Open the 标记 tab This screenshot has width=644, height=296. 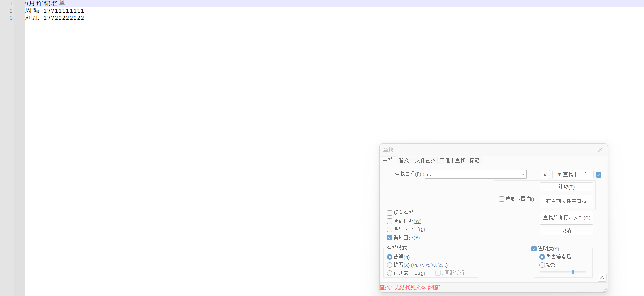pos(474,160)
